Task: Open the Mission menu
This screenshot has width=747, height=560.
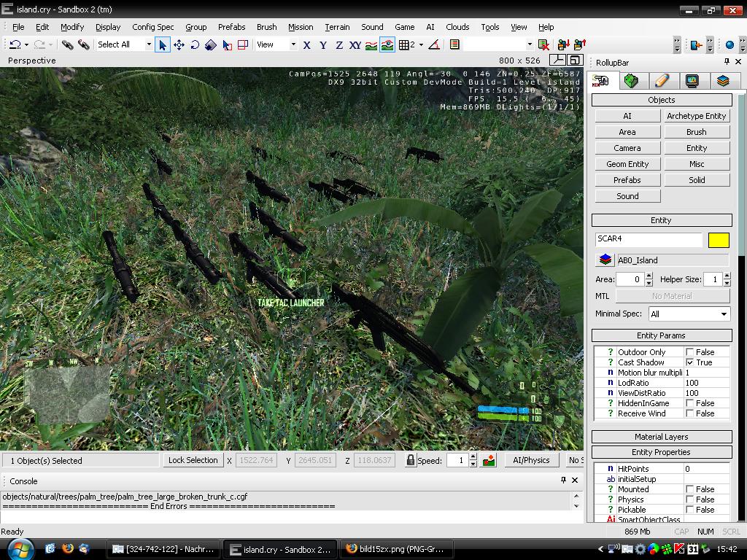Action: [301, 27]
